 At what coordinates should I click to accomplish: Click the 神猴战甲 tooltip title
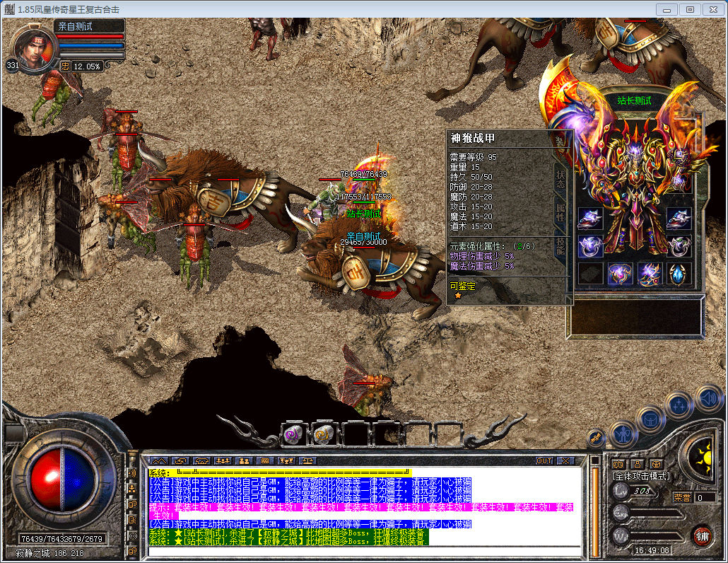click(x=473, y=138)
